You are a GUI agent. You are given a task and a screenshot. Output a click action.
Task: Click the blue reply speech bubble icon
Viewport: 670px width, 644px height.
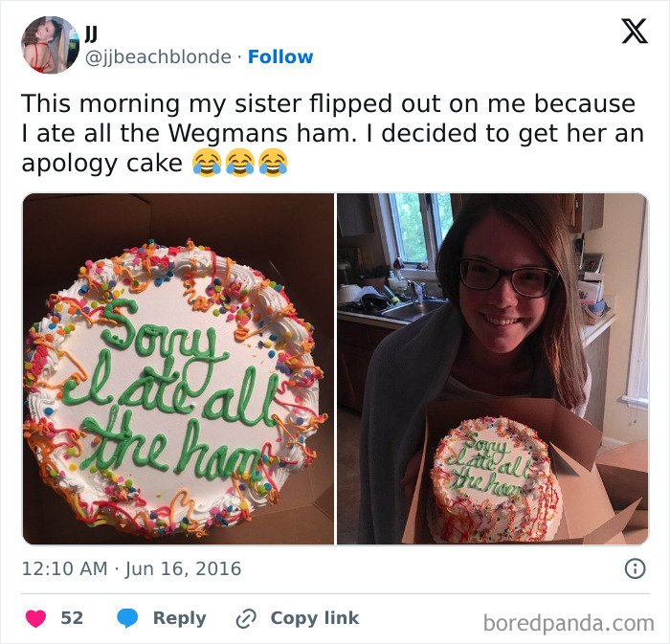coord(127,618)
